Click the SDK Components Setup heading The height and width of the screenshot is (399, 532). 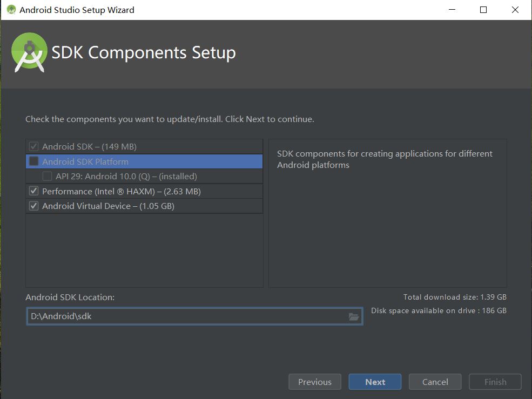(144, 52)
